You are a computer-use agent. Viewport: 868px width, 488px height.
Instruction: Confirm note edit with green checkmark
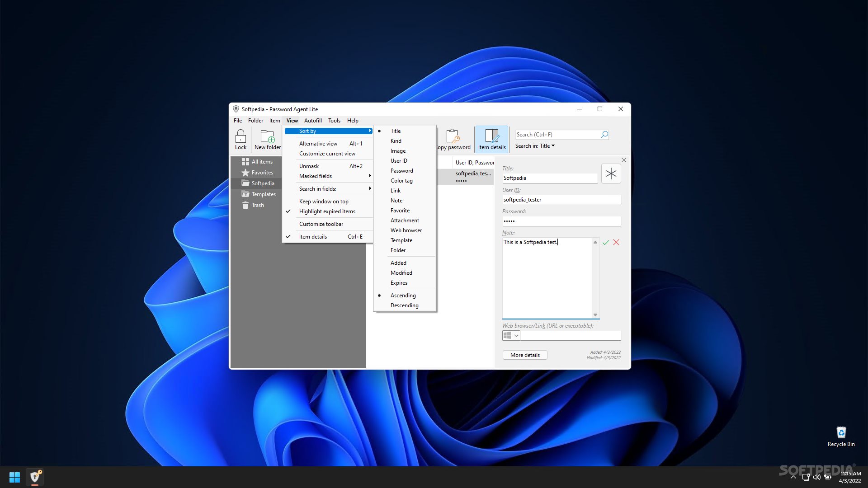click(x=606, y=243)
